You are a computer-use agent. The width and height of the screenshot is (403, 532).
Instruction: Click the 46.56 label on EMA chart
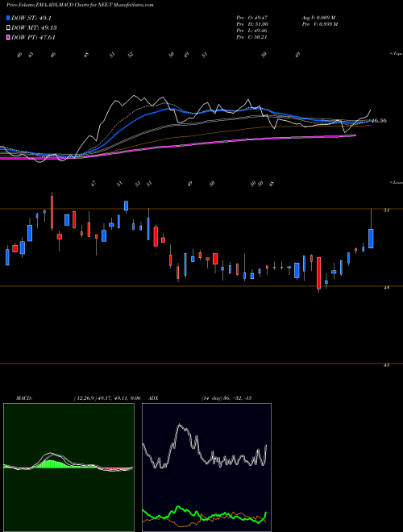pyautogui.click(x=379, y=120)
